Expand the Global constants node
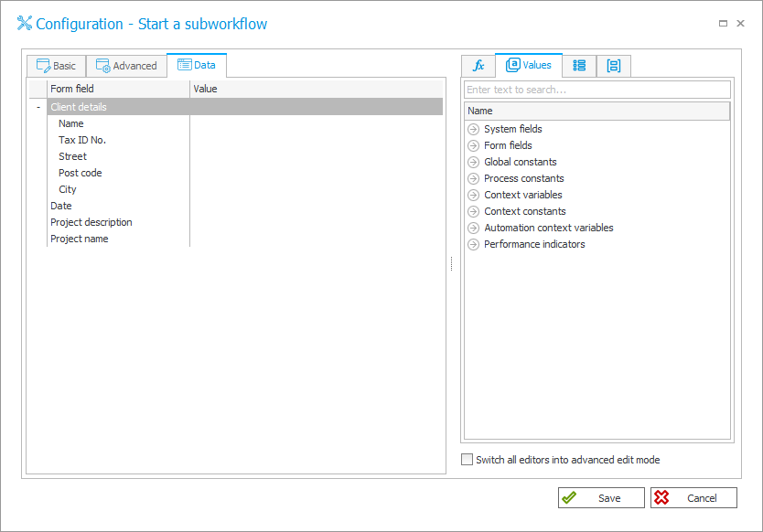Image resolution: width=763 pixels, height=532 pixels. [473, 163]
